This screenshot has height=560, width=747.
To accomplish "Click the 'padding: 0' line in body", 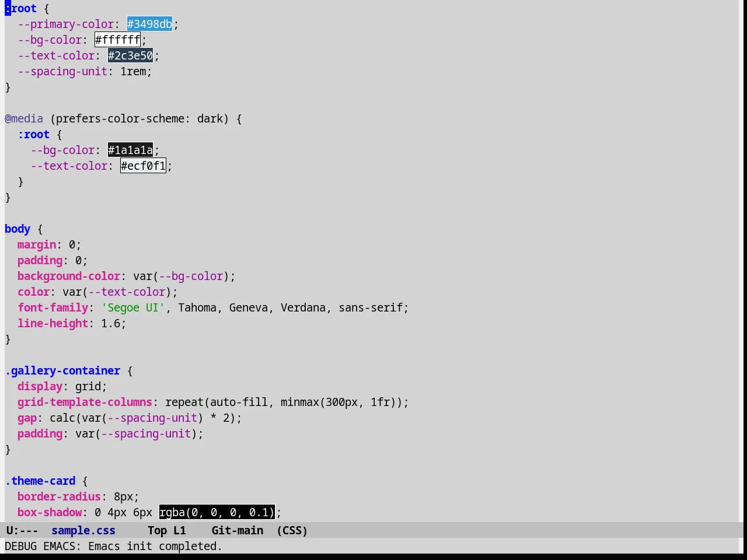I will (x=53, y=260).
